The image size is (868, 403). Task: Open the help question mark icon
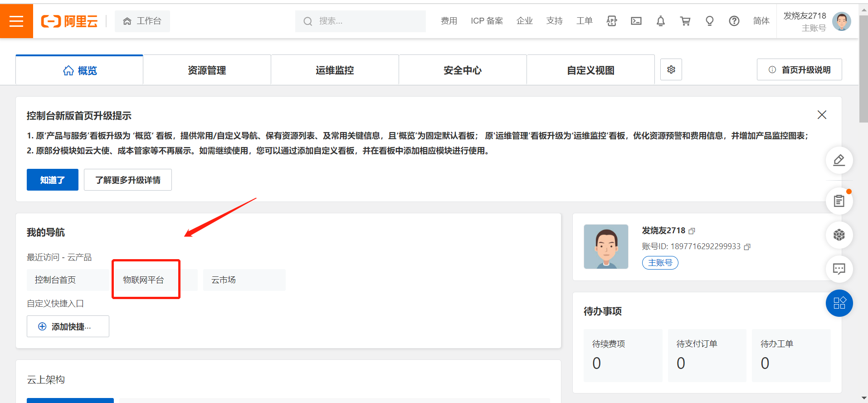pos(734,21)
